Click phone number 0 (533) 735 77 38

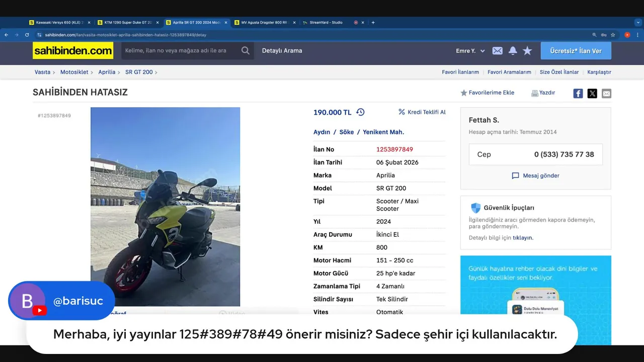point(564,154)
